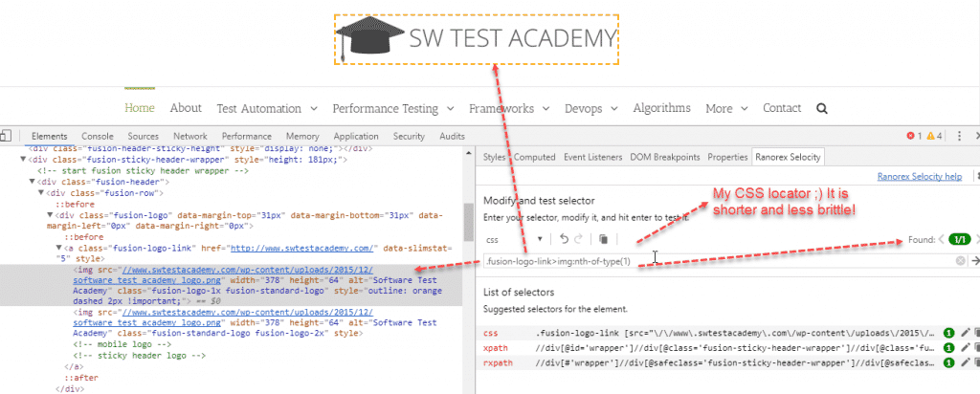Click the edit pencil on the css selector row
The height and width of the screenshot is (394, 980).
click(x=964, y=333)
